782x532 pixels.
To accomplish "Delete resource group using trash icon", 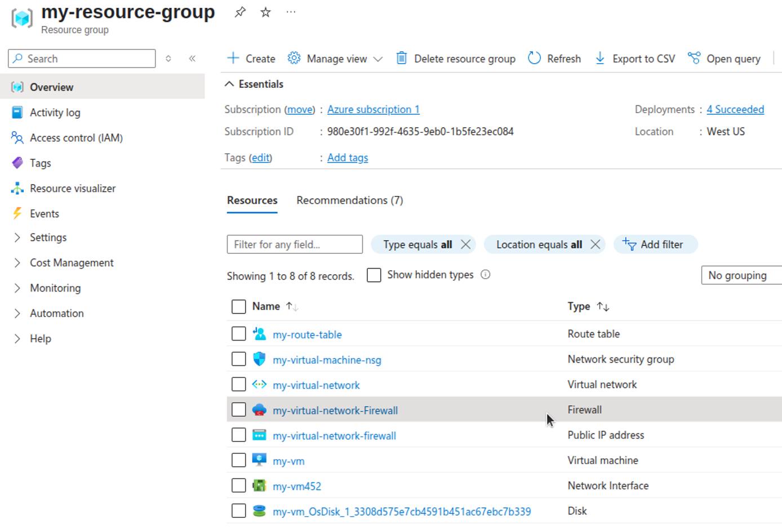I will pyautogui.click(x=401, y=58).
